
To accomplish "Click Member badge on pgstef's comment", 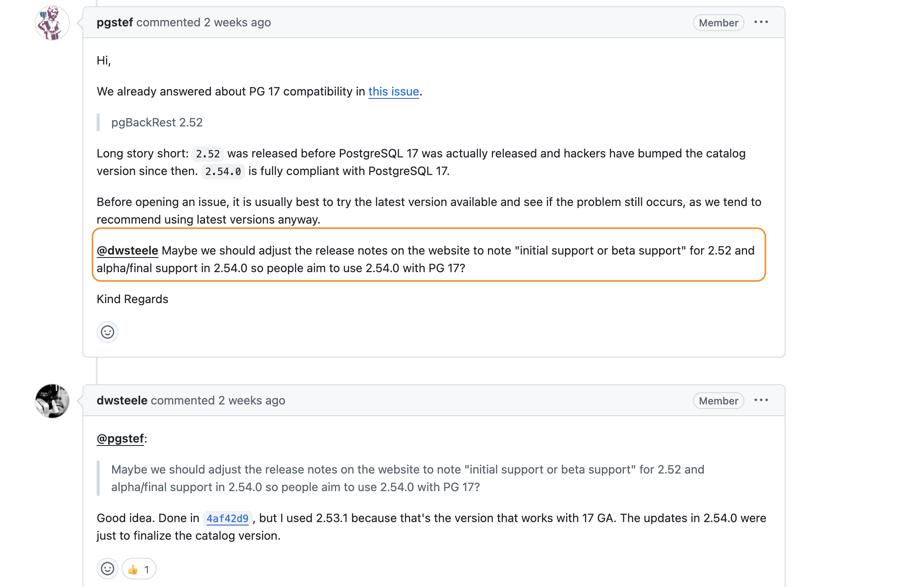I will coord(718,23).
